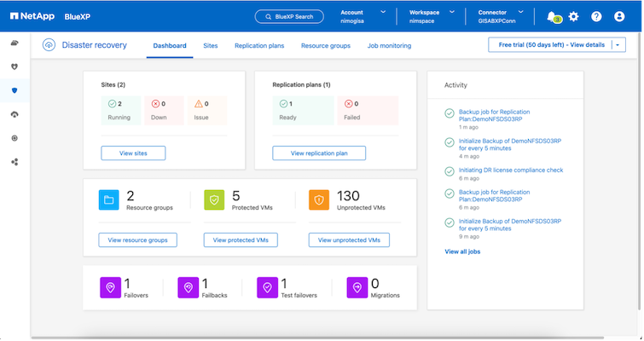This screenshot has height=341, width=644.
Task: Open the Job monitoring tab
Action: click(388, 46)
